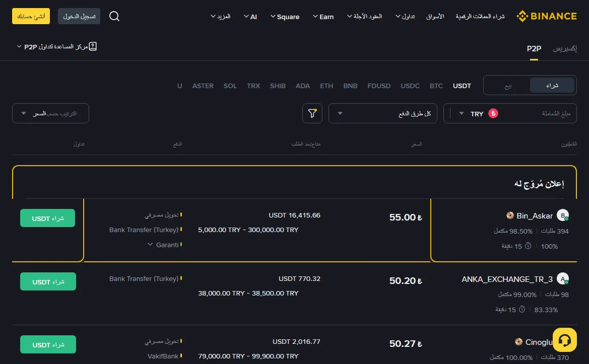Select the USDT coin tab
The image size is (589, 364).
click(x=462, y=86)
